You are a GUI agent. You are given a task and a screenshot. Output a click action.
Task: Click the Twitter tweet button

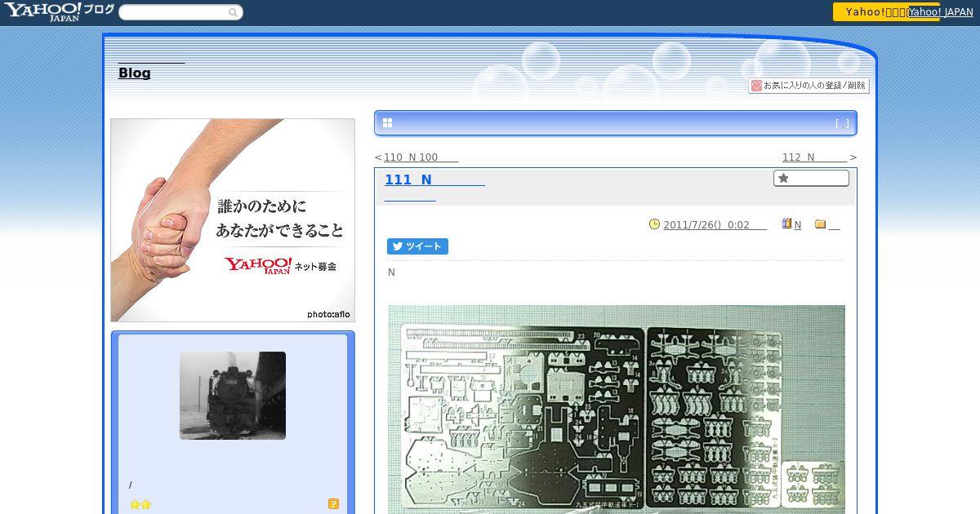point(417,246)
